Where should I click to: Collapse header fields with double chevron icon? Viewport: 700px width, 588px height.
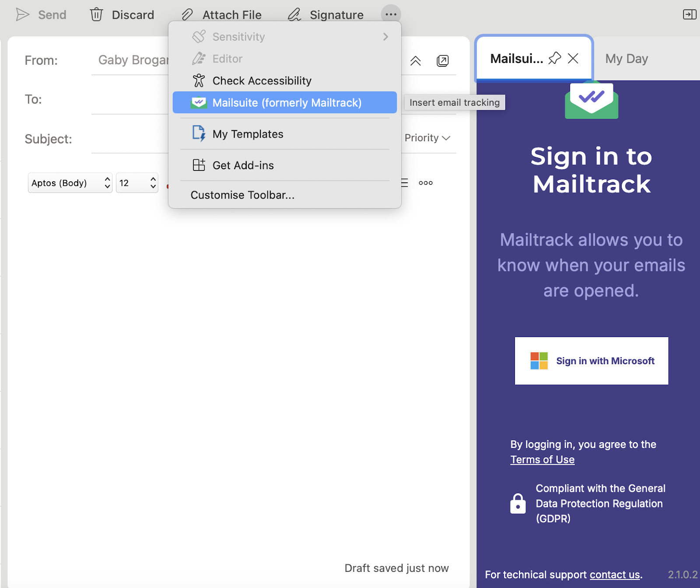click(416, 61)
